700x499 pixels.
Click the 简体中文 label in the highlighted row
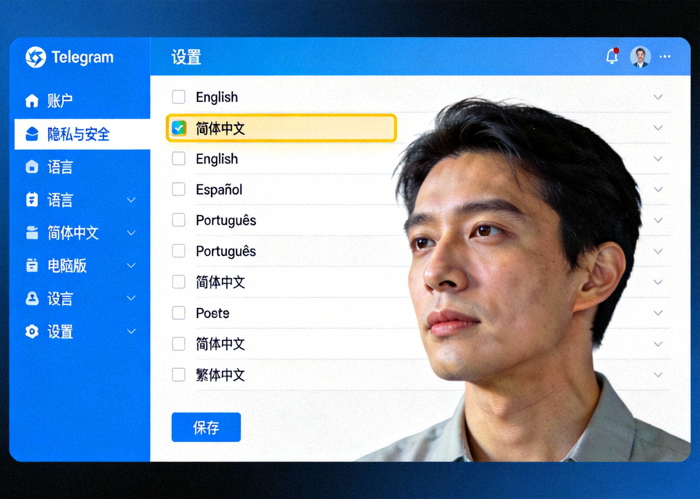(221, 129)
